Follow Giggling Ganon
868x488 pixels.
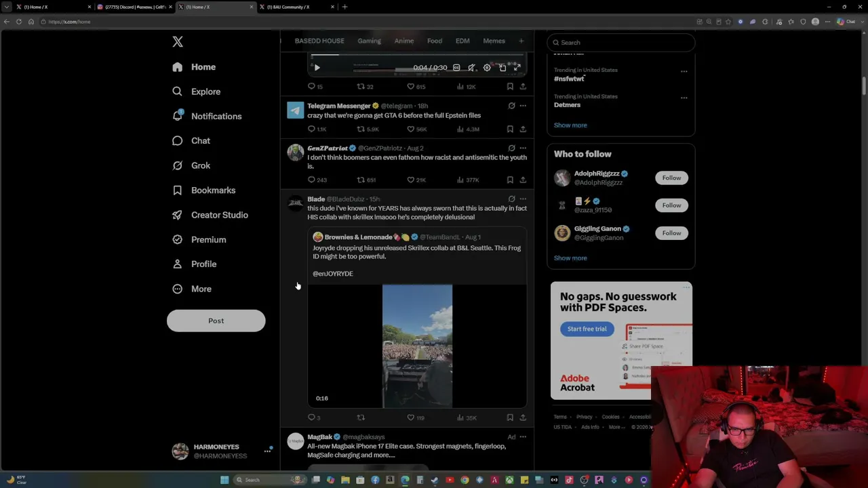(671, 233)
